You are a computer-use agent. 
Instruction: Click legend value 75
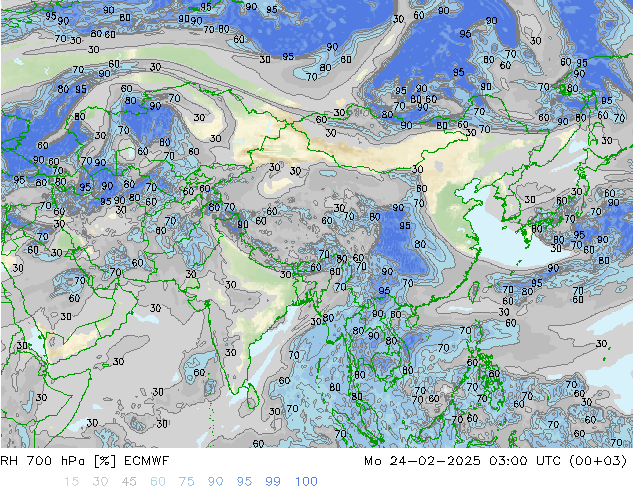186,481
